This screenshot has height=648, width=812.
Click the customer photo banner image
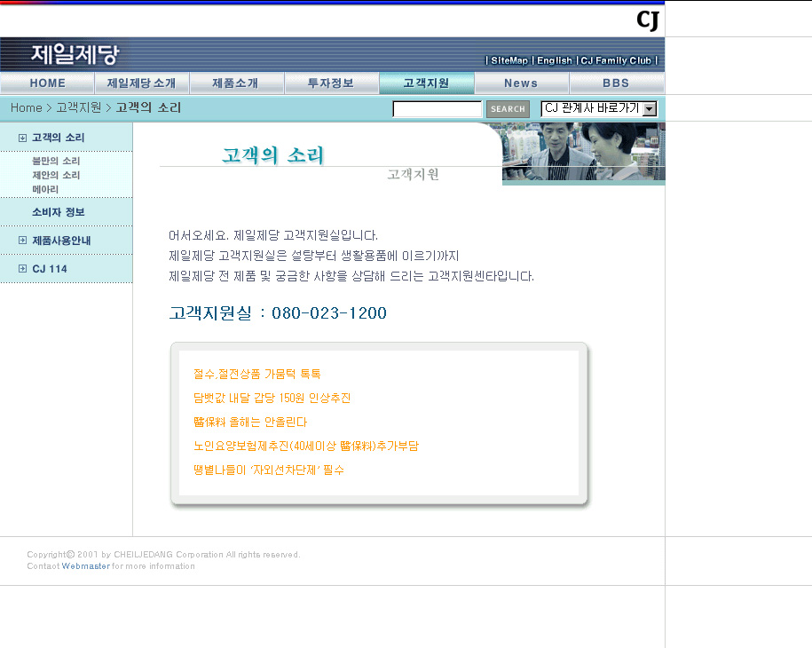tap(584, 153)
